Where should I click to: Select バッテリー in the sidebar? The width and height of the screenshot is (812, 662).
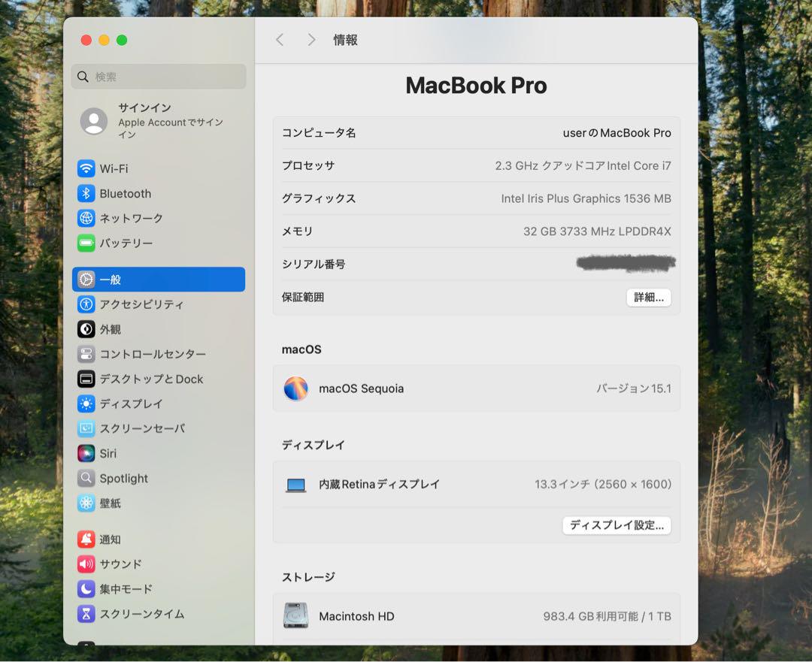point(159,243)
